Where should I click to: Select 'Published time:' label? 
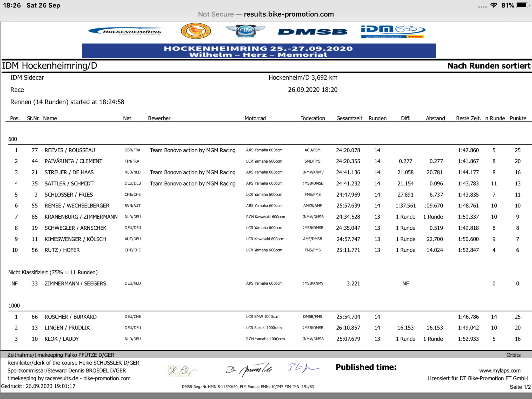click(x=366, y=367)
